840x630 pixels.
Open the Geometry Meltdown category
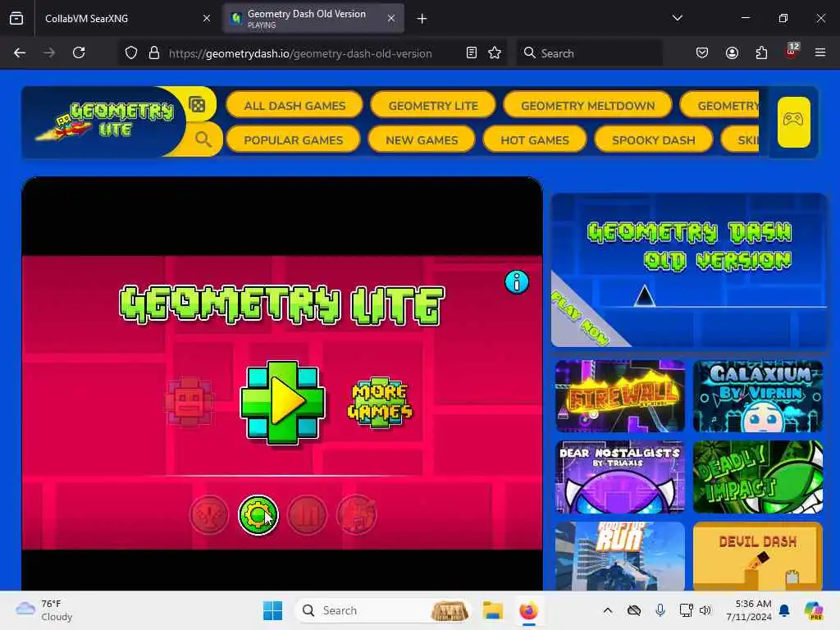pyautogui.click(x=587, y=106)
